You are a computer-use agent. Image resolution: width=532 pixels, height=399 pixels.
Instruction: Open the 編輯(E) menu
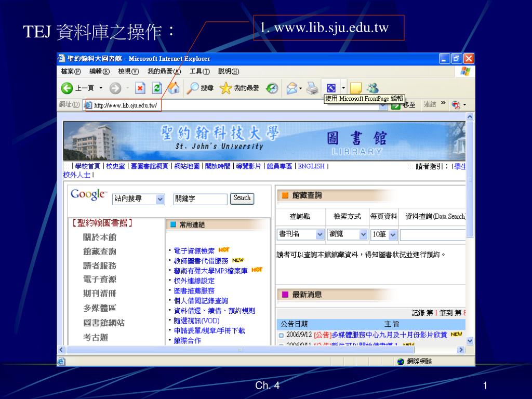click(99, 71)
